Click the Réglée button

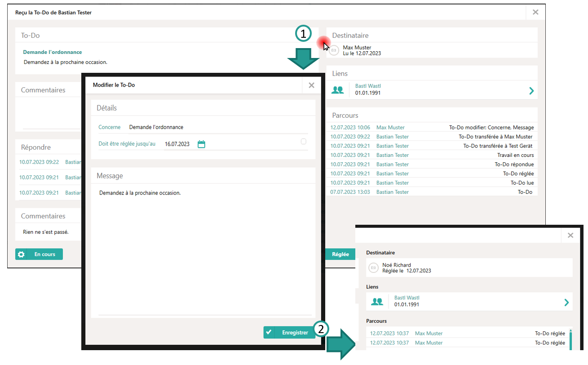340,254
